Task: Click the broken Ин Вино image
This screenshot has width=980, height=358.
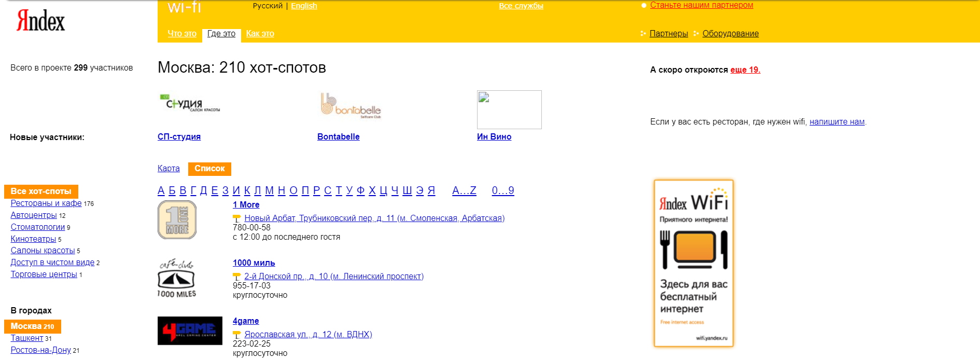Action: point(509,109)
